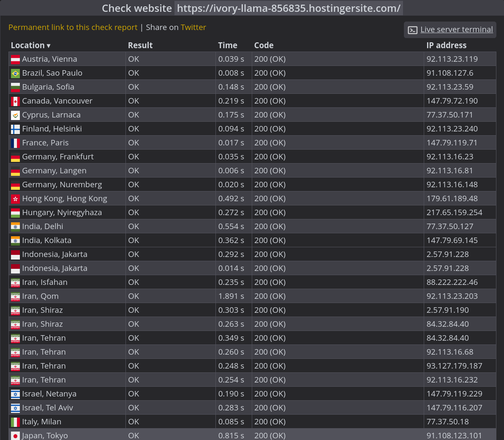Click the 1.891 s time for Iran, Qom

point(231,296)
